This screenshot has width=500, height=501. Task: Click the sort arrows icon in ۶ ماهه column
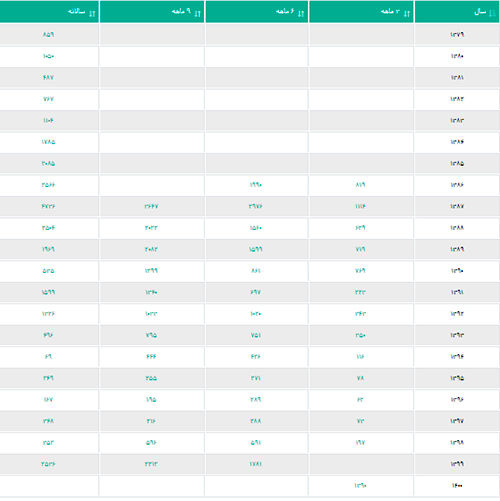point(301,13)
